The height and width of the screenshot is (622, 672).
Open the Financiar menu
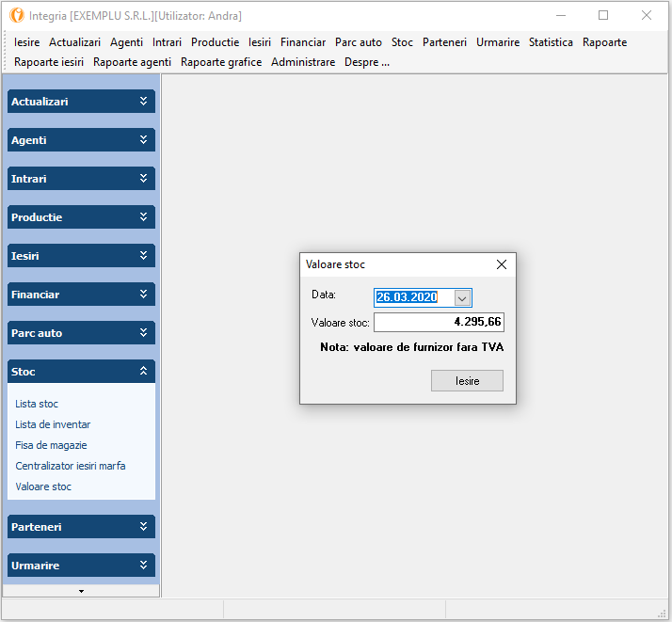[x=303, y=42]
